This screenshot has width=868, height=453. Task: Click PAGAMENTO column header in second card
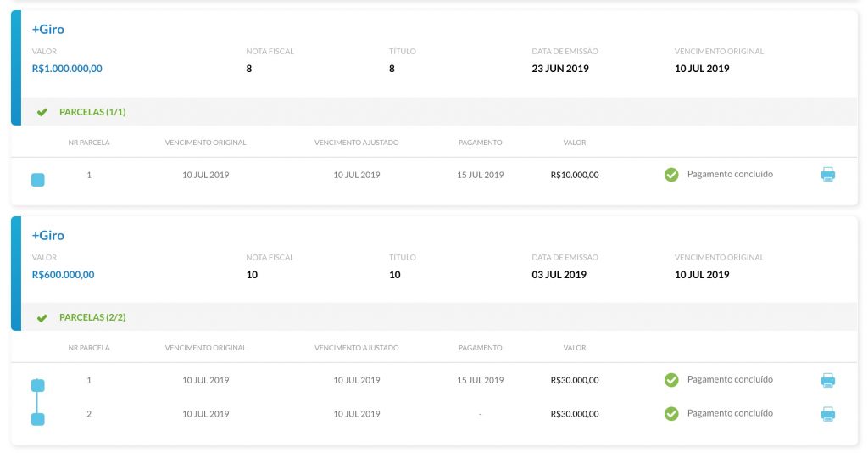480,348
